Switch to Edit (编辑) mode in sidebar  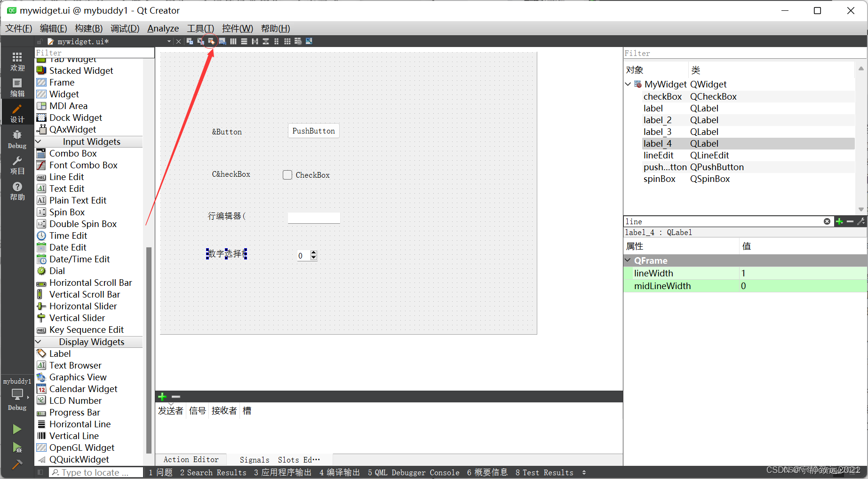click(17, 87)
